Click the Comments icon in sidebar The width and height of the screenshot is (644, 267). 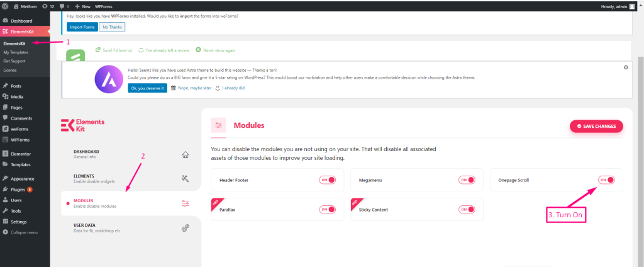[5, 118]
